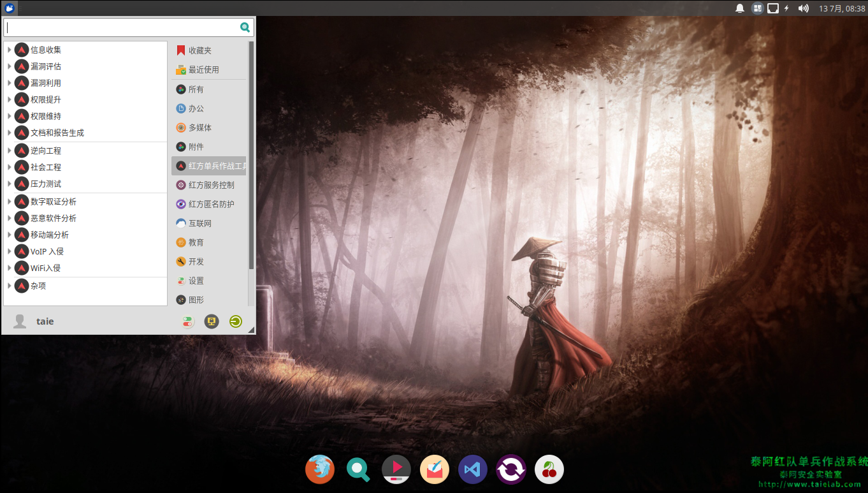
Task: Expand the 权限维持 submenu arrow
Action: [x=10, y=116]
